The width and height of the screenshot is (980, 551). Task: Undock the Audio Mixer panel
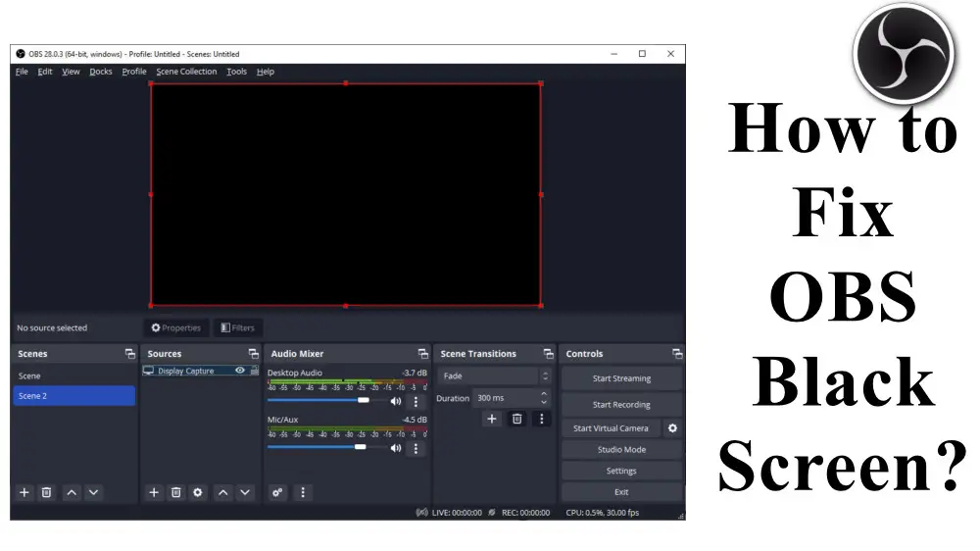[x=423, y=354]
